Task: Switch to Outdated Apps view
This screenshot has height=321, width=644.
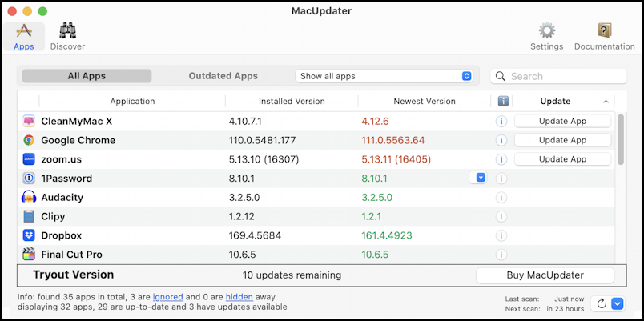Action: pyautogui.click(x=223, y=76)
